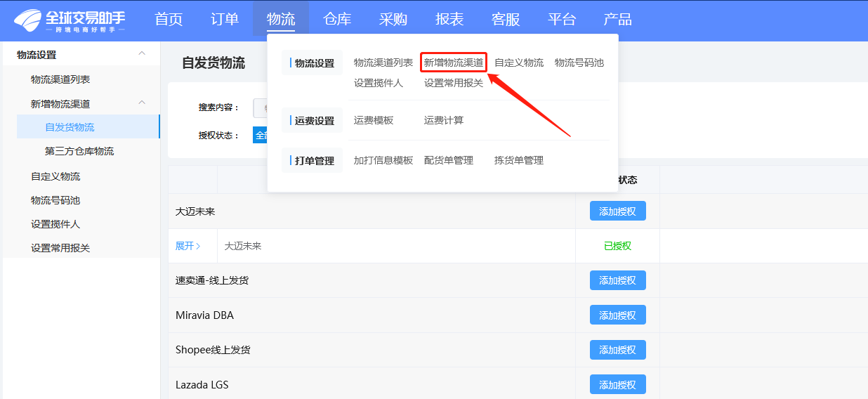868x399 pixels.
Task: Open 拣货单管理 under 打单管理
Action: coord(519,160)
